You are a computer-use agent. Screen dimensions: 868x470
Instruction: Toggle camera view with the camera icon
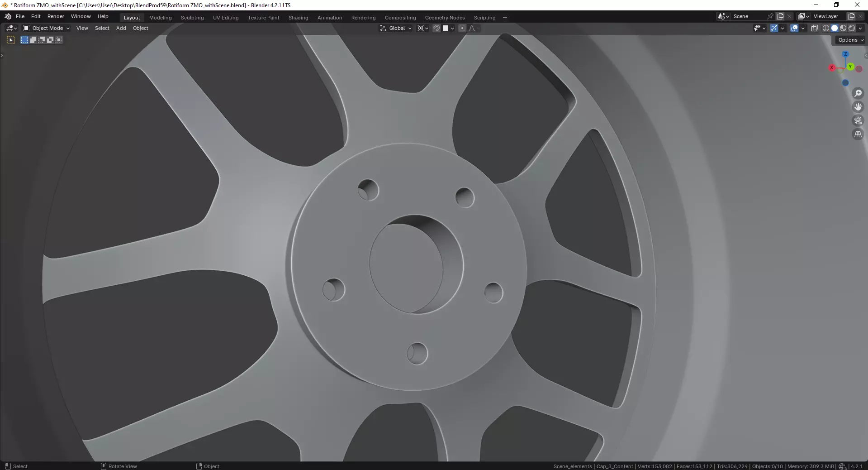click(858, 120)
